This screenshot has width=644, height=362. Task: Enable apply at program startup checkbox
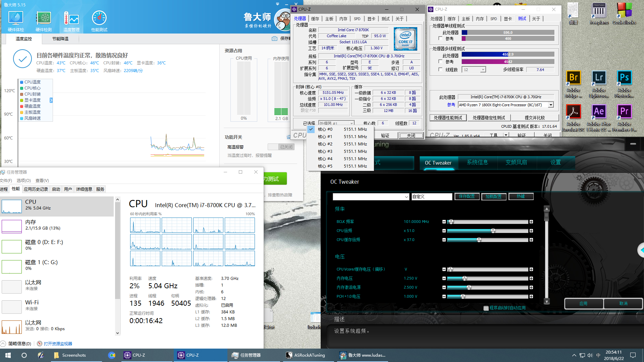tap(486, 308)
